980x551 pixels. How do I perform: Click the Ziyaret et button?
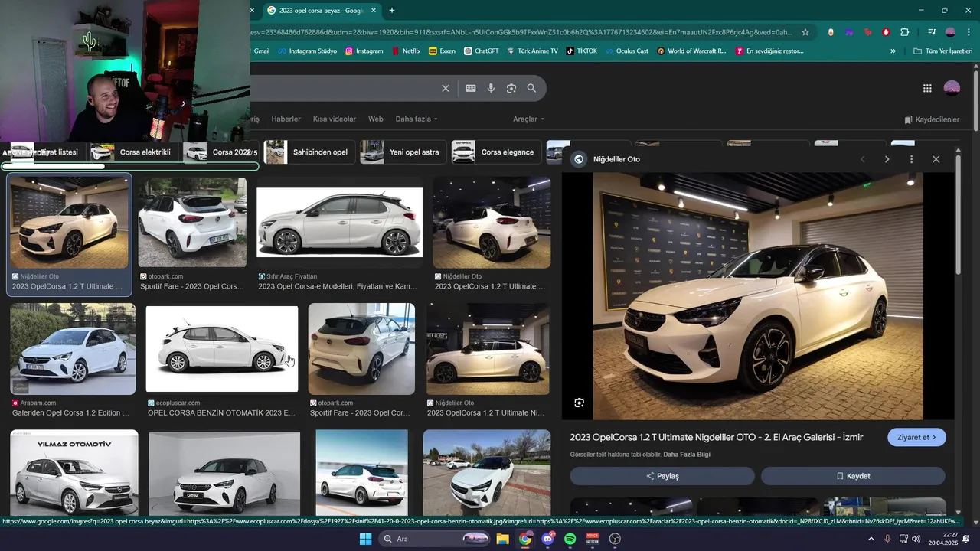[x=916, y=437]
